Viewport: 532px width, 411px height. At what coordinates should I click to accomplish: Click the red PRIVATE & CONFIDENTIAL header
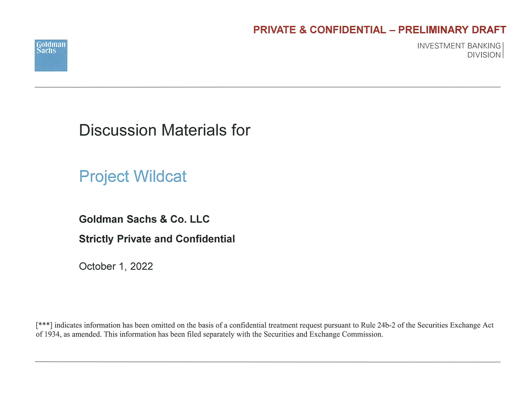[319, 30]
